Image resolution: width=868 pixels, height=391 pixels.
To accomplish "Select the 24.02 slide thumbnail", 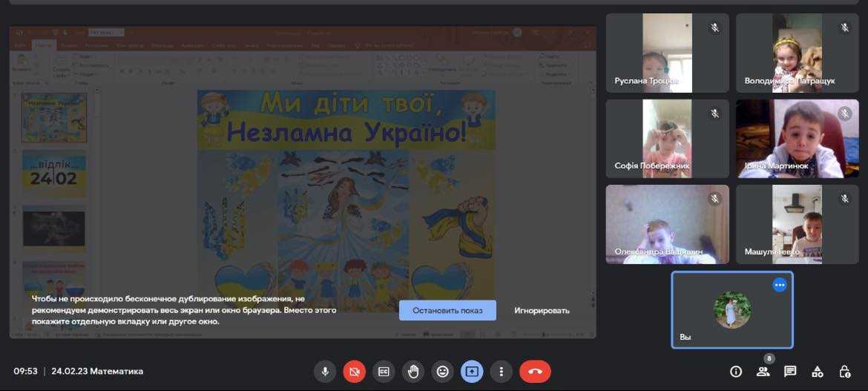I will [x=54, y=174].
